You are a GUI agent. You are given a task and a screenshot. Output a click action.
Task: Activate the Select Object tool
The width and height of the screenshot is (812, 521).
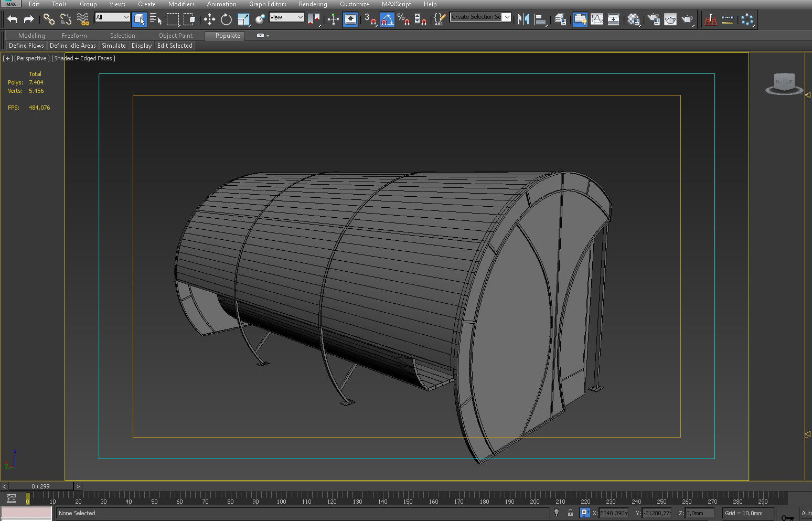pos(139,19)
